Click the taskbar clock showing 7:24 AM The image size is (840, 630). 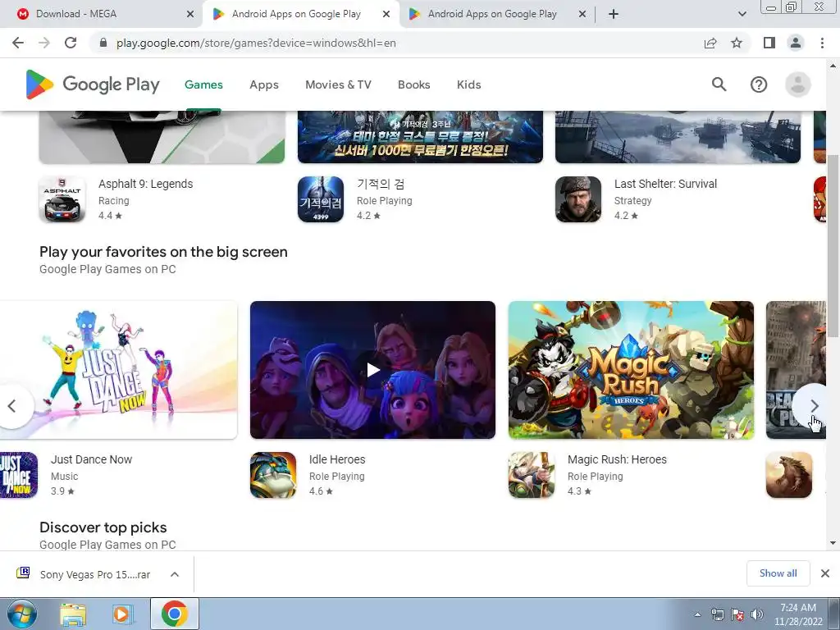pyautogui.click(x=797, y=614)
